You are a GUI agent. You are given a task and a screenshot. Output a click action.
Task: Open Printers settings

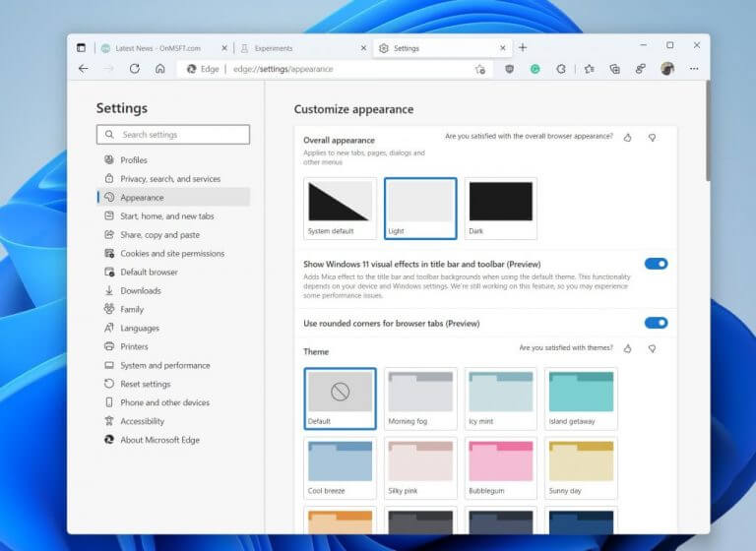pyautogui.click(x=173, y=346)
